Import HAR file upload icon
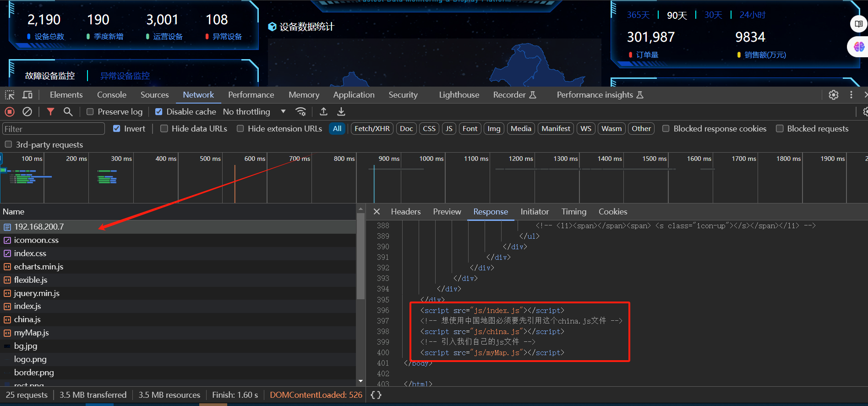 click(x=323, y=111)
